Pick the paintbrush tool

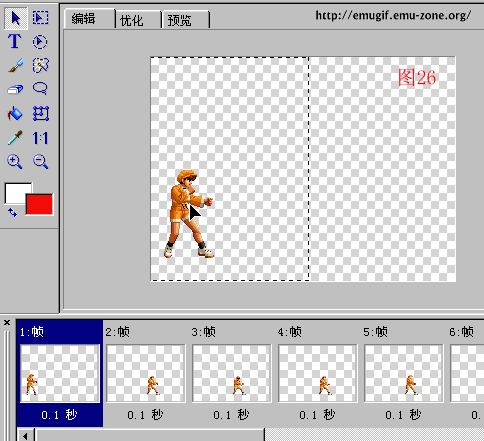click(x=15, y=65)
